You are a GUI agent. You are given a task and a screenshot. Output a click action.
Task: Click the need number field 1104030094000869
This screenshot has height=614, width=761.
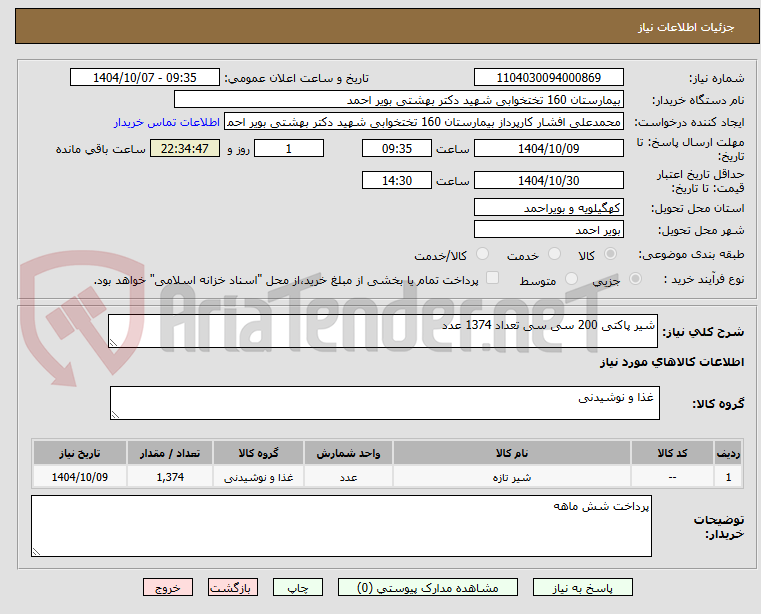548,78
